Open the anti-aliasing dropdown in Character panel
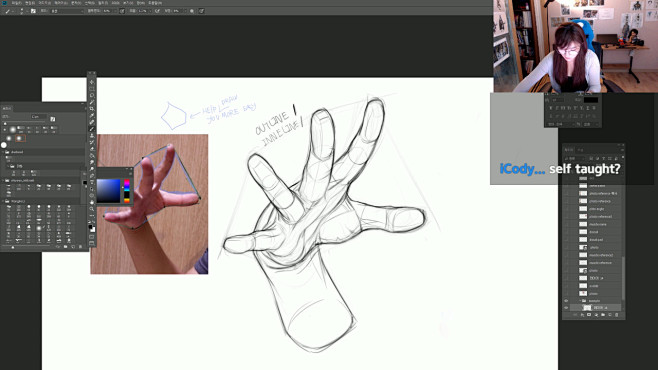This screenshot has width=658, height=370. [591, 124]
